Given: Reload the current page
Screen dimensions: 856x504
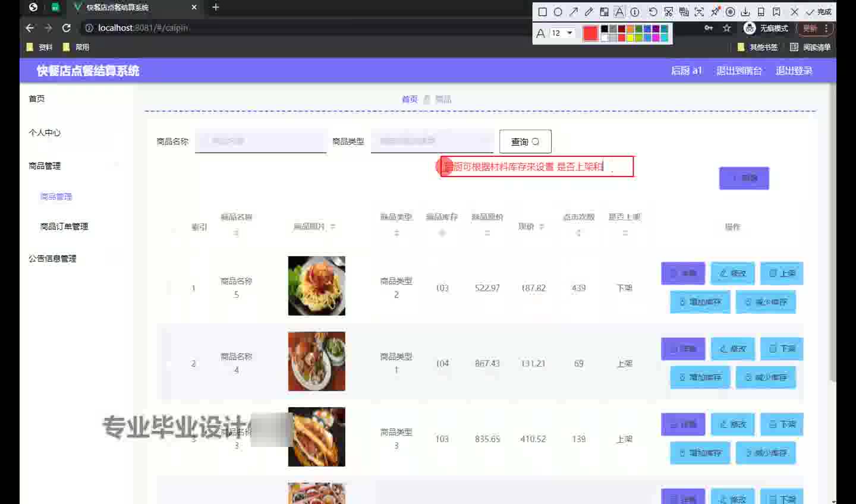Looking at the screenshot, I should pyautogui.click(x=67, y=28).
